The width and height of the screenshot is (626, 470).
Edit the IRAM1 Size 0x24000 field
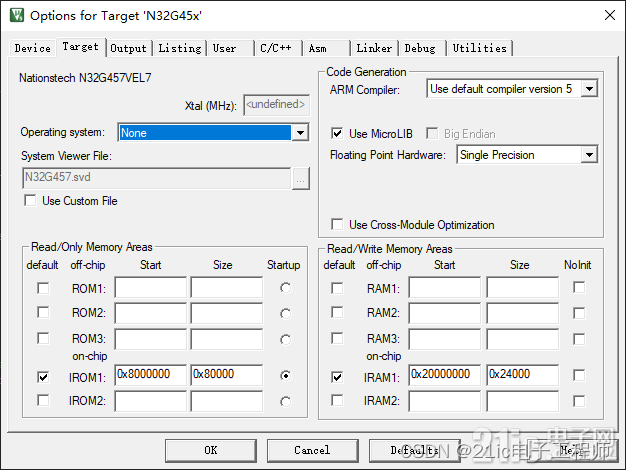[523, 375]
